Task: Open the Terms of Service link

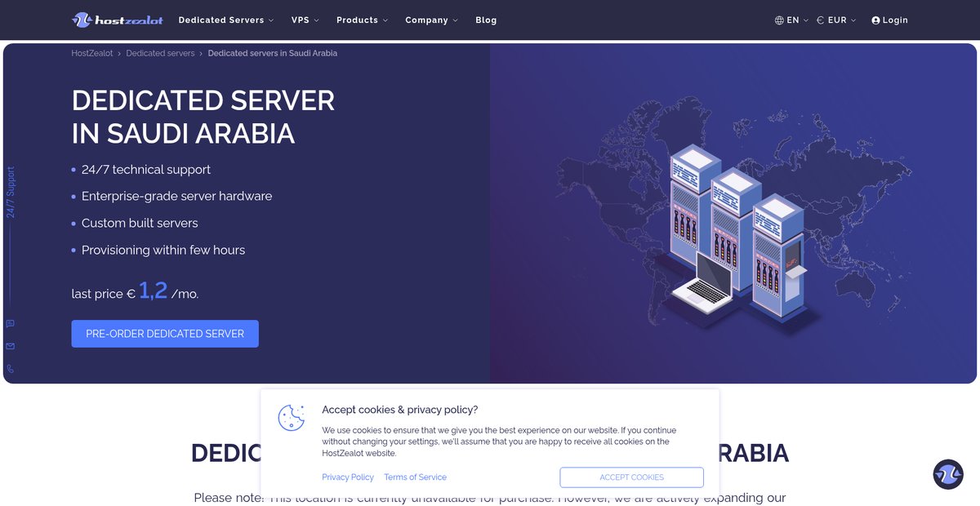Action: click(x=415, y=477)
